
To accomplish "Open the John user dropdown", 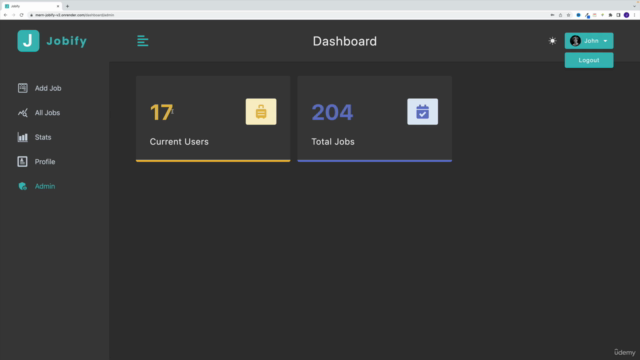I will point(589,41).
